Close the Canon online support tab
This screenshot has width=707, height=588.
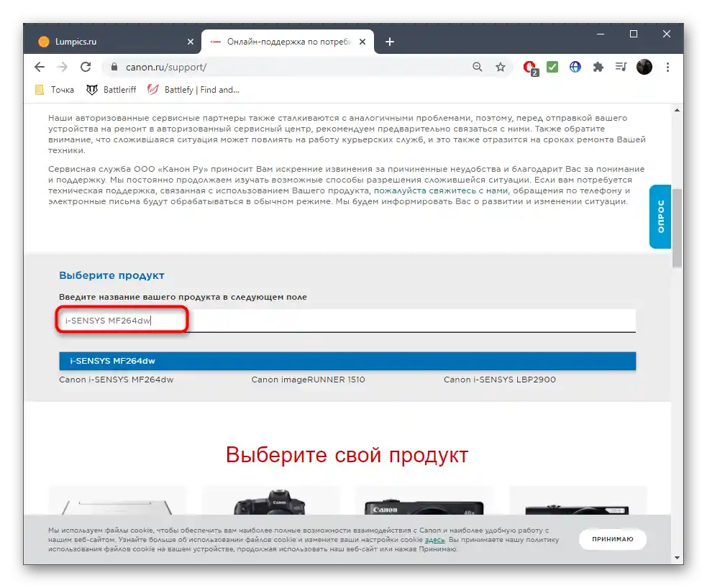(x=362, y=42)
